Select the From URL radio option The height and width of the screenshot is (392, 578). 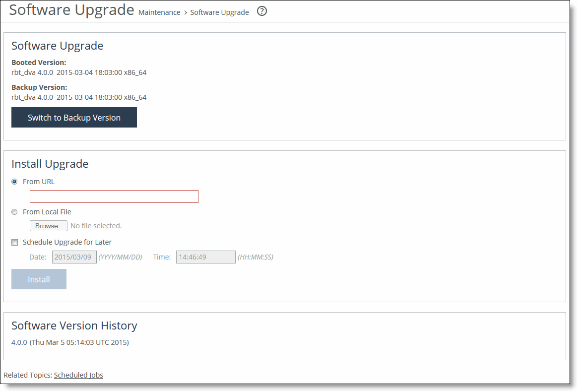coord(14,182)
